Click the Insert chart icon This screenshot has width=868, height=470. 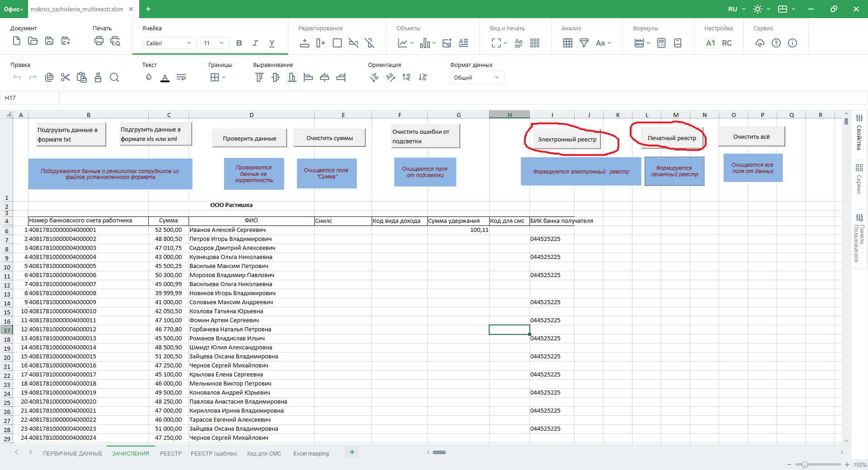click(x=402, y=43)
